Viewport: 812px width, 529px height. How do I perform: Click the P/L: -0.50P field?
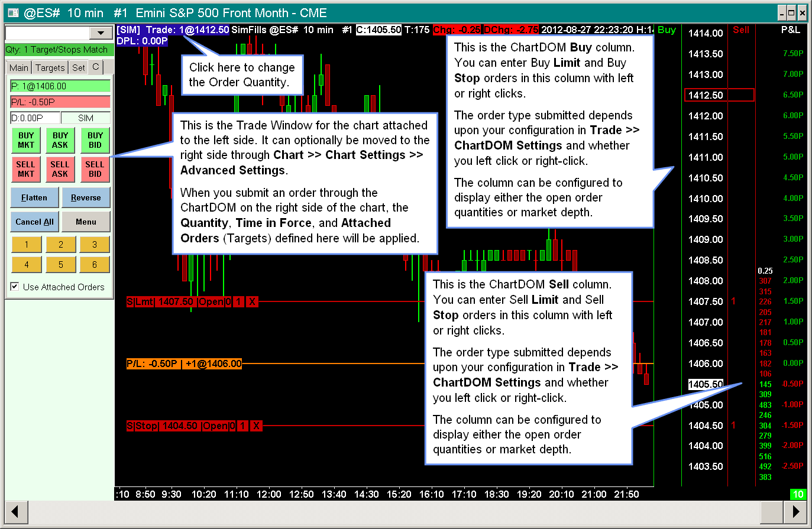click(x=60, y=102)
